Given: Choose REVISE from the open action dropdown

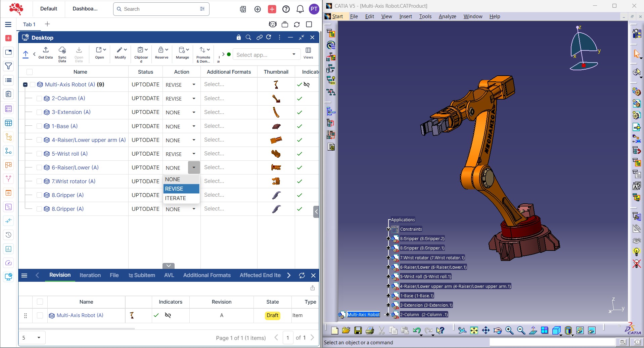Looking at the screenshot, I should coord(181,189).
